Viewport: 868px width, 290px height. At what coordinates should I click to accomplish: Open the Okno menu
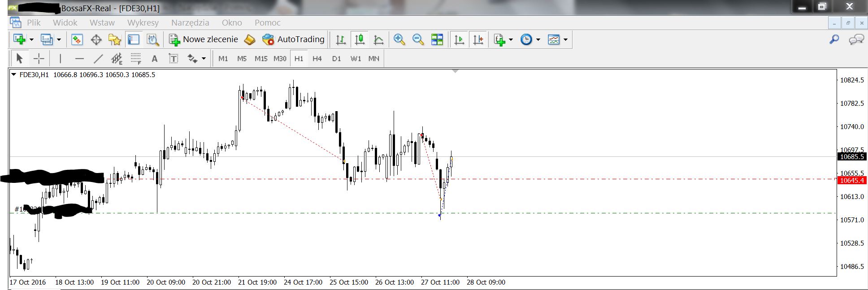[232, 22]
